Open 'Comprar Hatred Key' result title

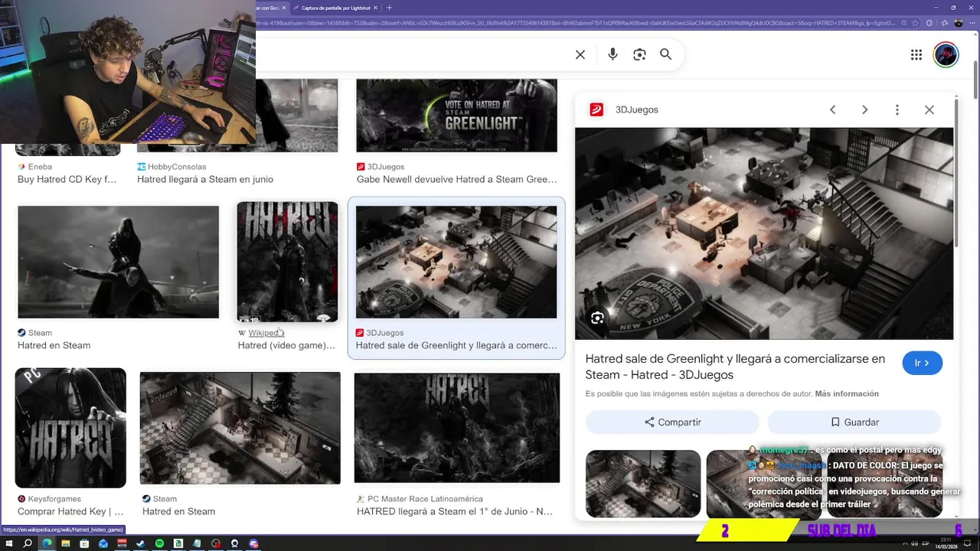coord(70,511)
